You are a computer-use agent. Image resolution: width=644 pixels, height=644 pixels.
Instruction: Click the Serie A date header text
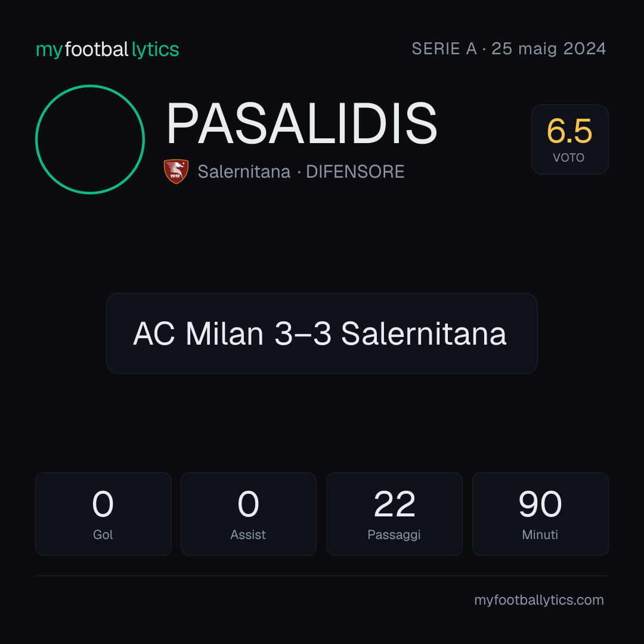tap(509, 49)
